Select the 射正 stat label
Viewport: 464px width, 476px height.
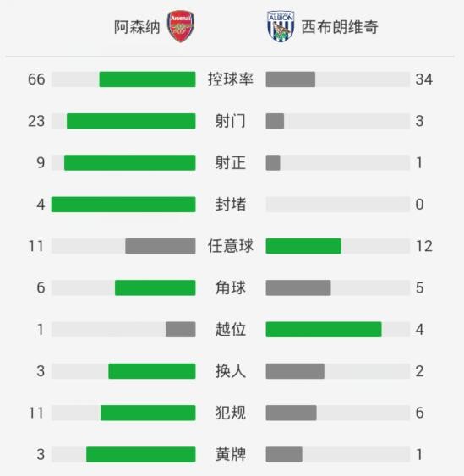231,162
